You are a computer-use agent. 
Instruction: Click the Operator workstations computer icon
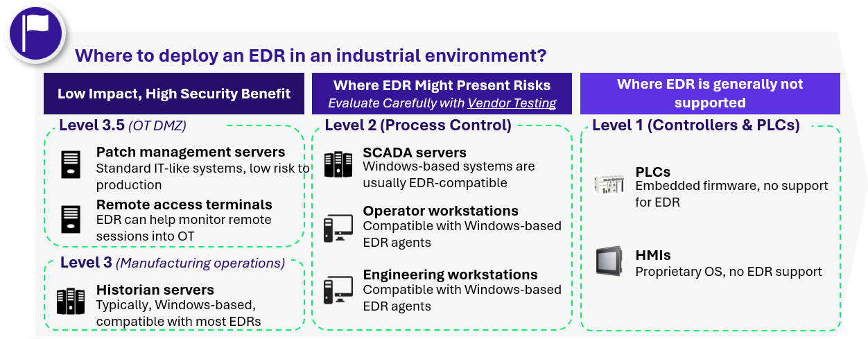point(338,228)
